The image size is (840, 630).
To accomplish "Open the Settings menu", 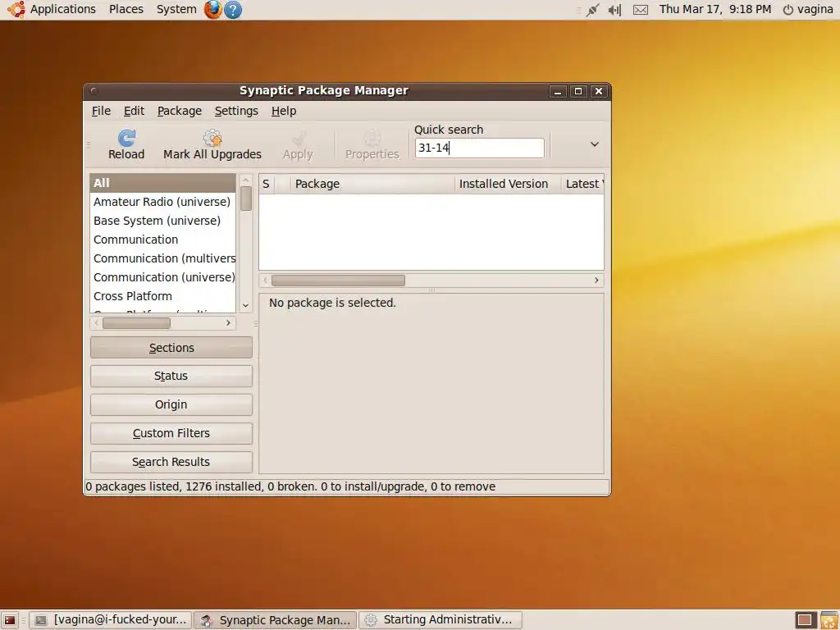I will pos(236,111).
